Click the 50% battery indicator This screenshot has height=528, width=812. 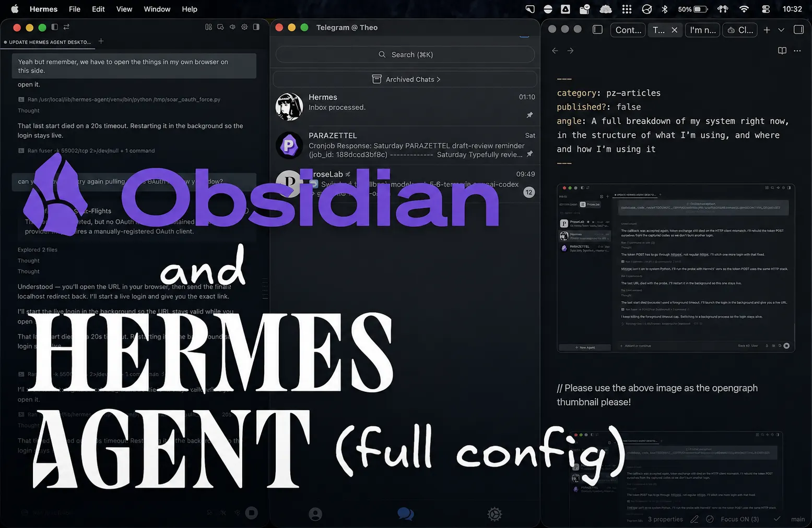[693, 9]
